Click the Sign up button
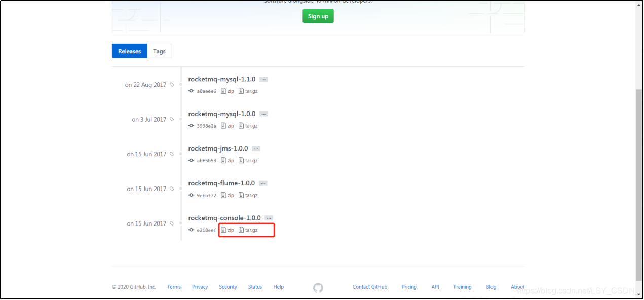Viewport: 644px width, 300px height. point(318,16)
